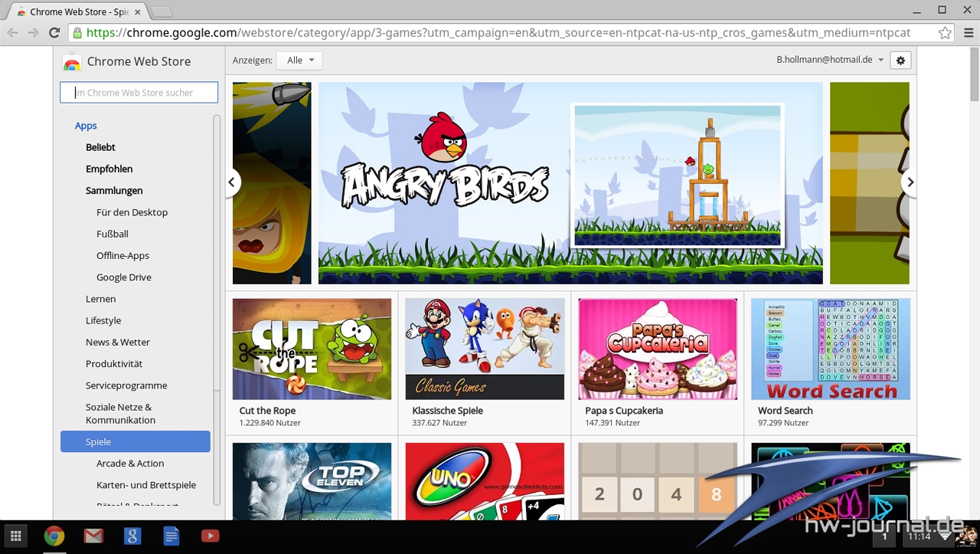
Task: Open a new browser tab
Action: pos(162,11)
